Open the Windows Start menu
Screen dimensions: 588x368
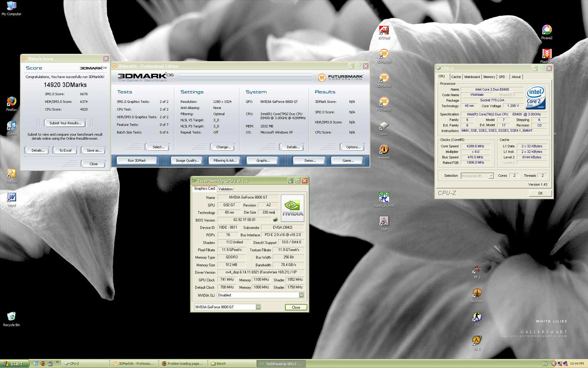(14, 364)
